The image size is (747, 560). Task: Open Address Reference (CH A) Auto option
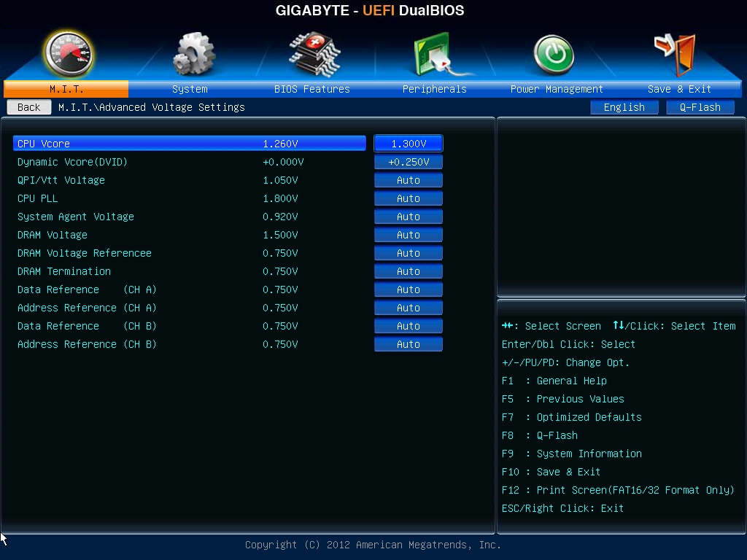click(x=409, y=308)
